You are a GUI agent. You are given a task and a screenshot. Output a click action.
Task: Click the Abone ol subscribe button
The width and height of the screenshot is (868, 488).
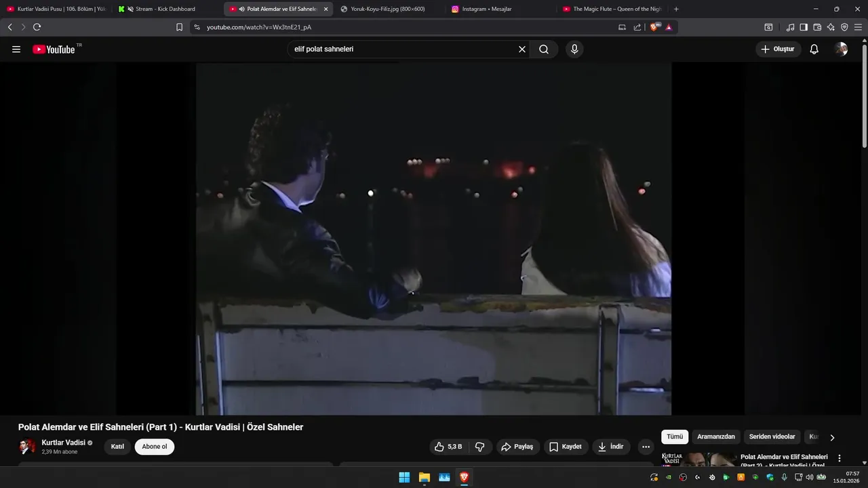[x=155, y=447]
